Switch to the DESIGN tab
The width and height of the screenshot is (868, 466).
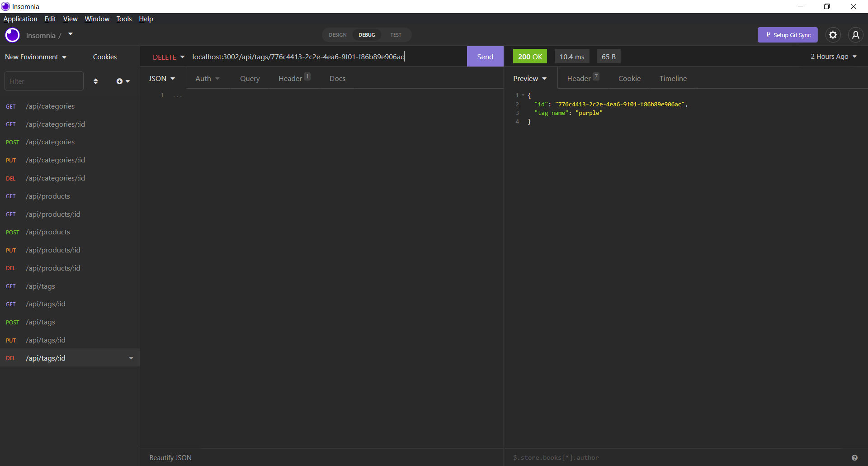point(337,35)
